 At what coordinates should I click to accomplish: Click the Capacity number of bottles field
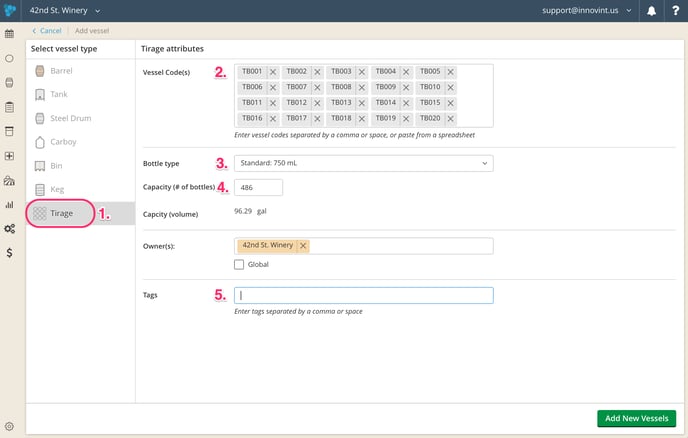click(x=258, y=187)
